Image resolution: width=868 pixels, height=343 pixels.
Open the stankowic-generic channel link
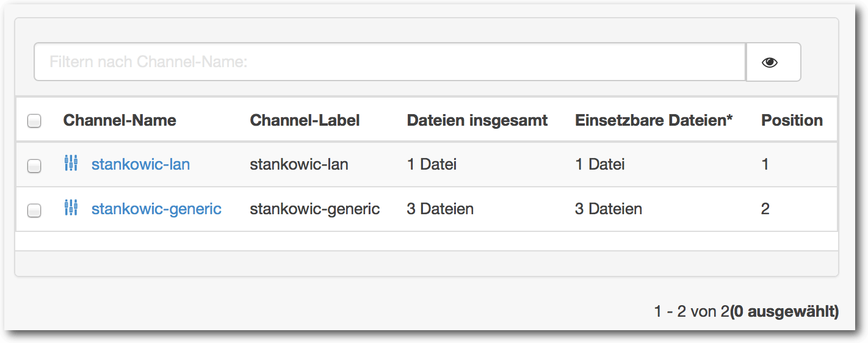pos(156,209)
